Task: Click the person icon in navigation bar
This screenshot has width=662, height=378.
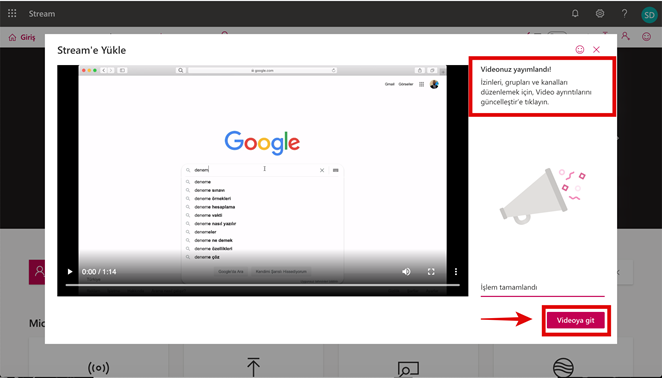Action: point(625,36)
